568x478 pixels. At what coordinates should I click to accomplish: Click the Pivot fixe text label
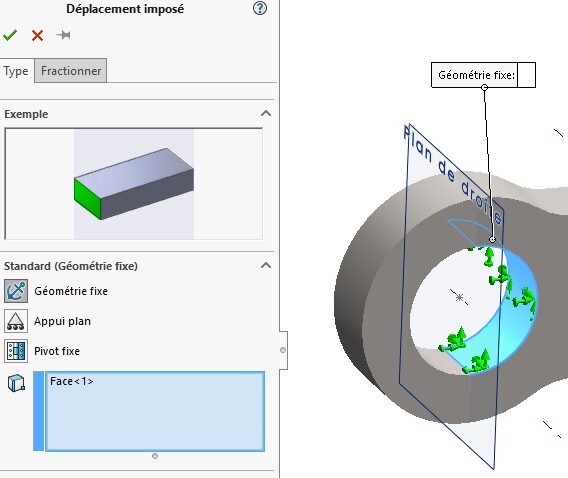(57, 351)
